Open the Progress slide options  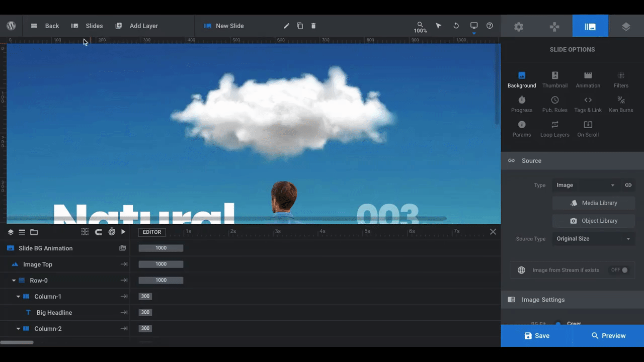coord(522,105)
